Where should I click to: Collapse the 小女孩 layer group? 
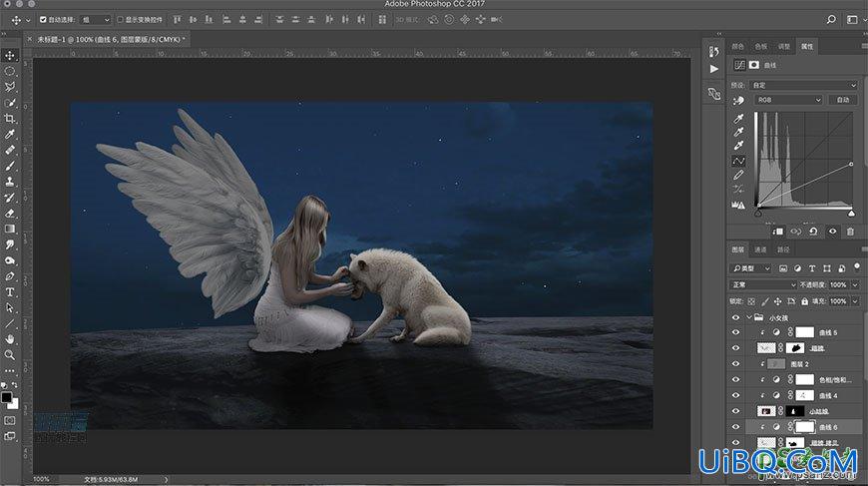click(749, 317)
